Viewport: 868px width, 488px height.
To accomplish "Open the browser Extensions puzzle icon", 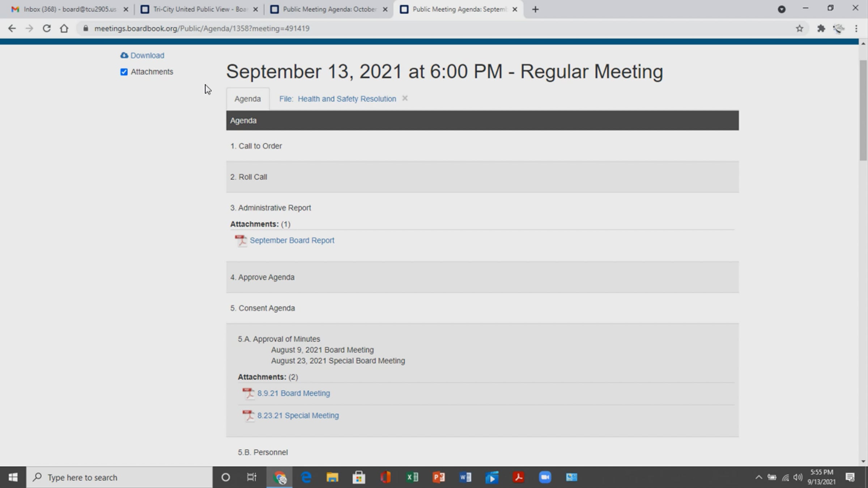I will pos(821,28).
